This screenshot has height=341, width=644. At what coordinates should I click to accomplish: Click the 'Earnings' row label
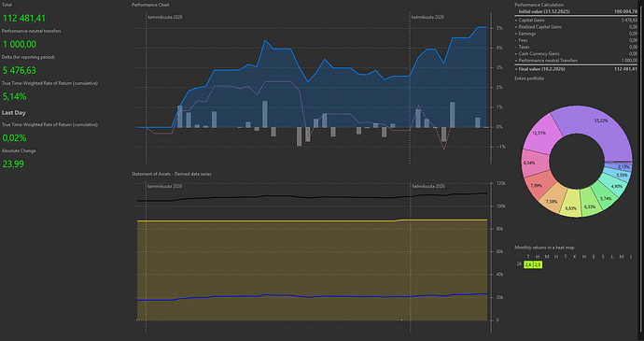point(526,34)
